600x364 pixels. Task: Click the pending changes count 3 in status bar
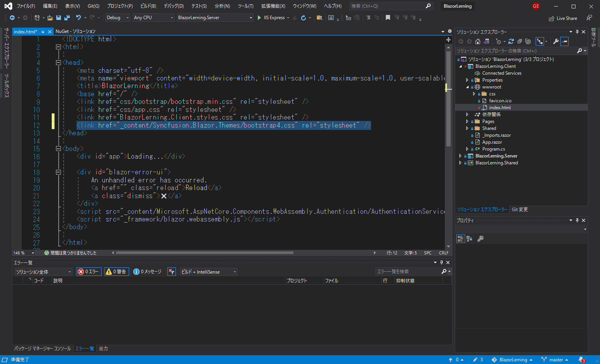pos(478,360)
